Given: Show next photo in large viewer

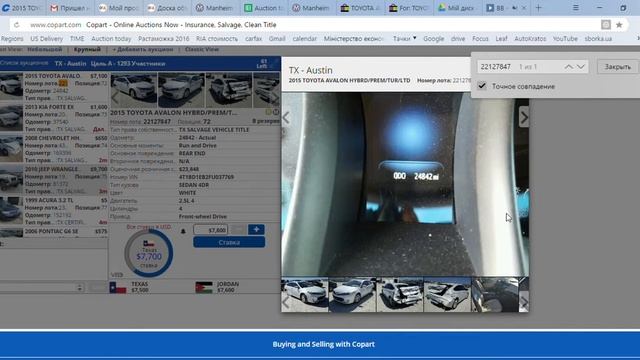Looking at the screenshot, I should tap(523, 118).
